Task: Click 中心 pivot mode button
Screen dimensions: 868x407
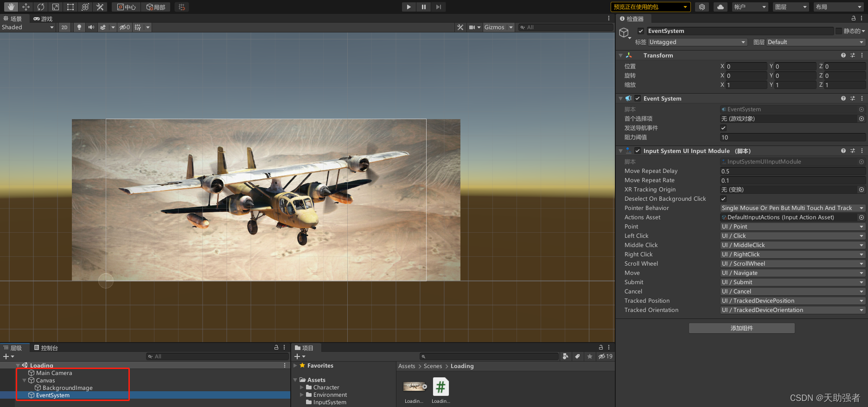Action: coord(126,7)
